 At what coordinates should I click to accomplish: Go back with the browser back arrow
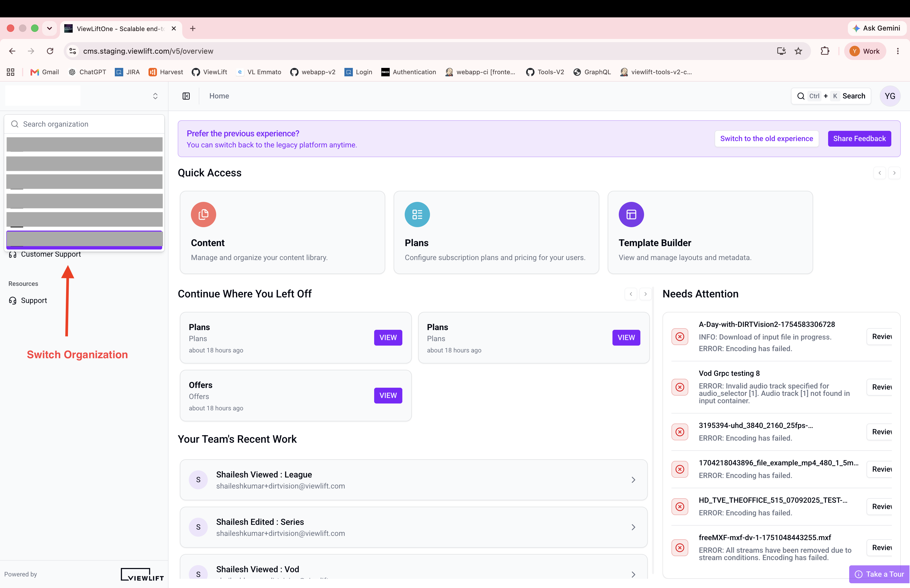pyautogui.click(x=12, y=51)
